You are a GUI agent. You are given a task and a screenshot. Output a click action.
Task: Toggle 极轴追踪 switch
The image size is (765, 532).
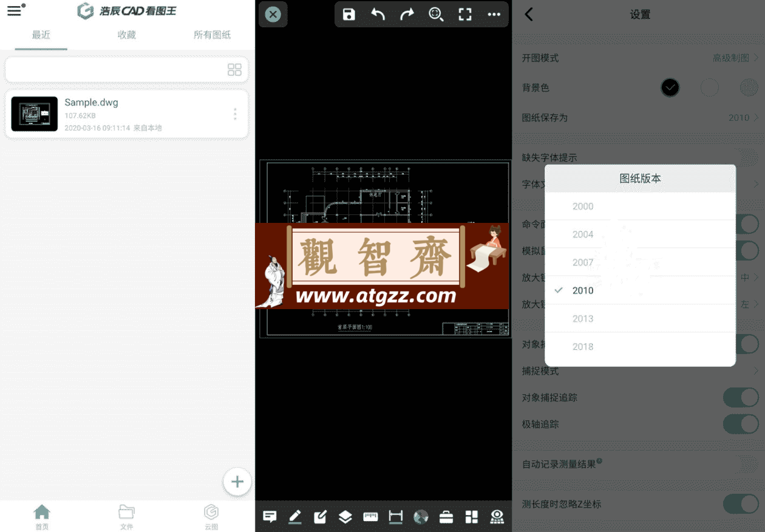pos(741,424)
